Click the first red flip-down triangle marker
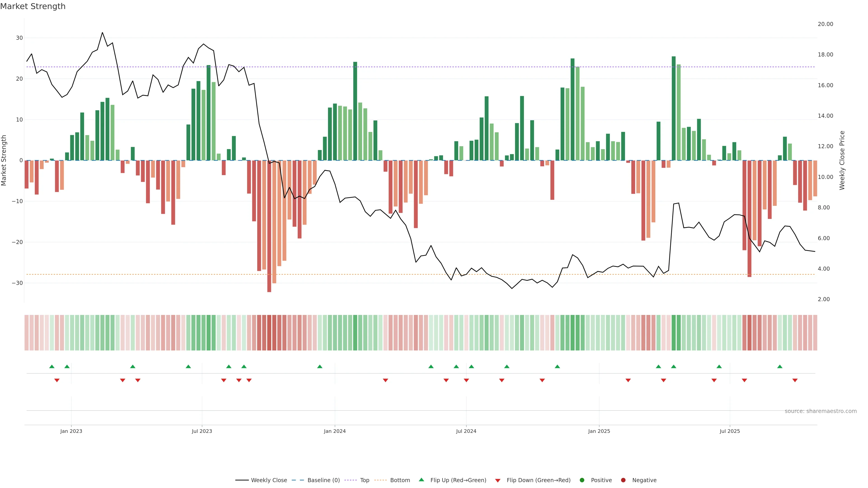This screenshot has width=868, height=488. (57, 380)
